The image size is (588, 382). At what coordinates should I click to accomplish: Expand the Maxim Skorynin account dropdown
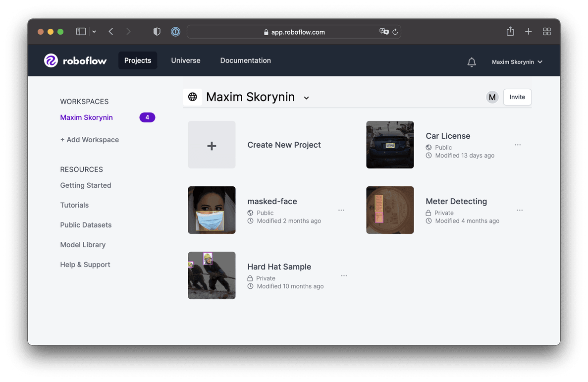tap(517, 61)
